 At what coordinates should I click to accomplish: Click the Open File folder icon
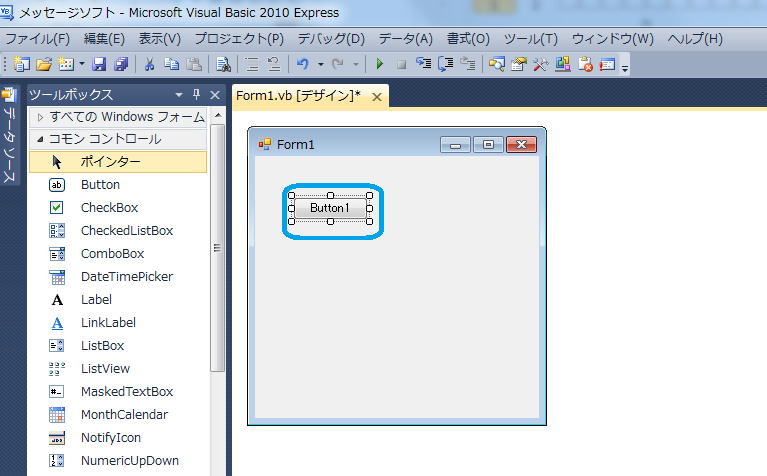coord(44,64)
